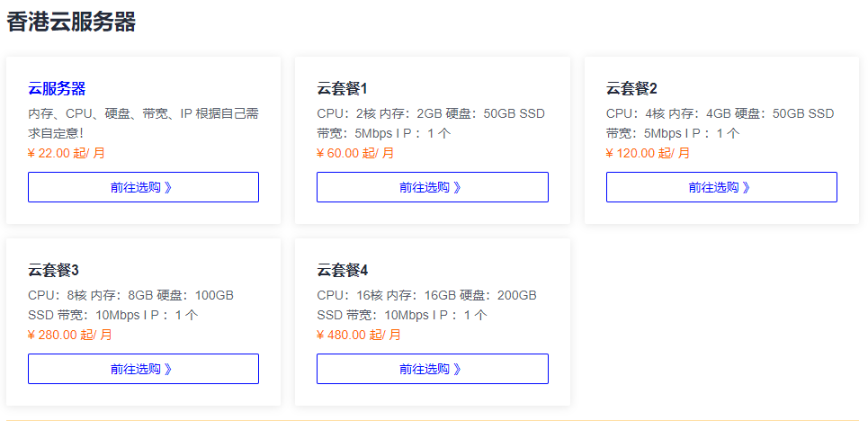Click 前往选购 button for 云套餐1

coord(433,187)
